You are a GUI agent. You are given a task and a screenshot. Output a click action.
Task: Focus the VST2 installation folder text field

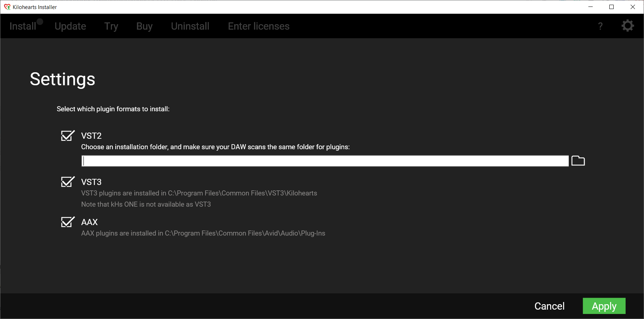[x=325, y=161]
